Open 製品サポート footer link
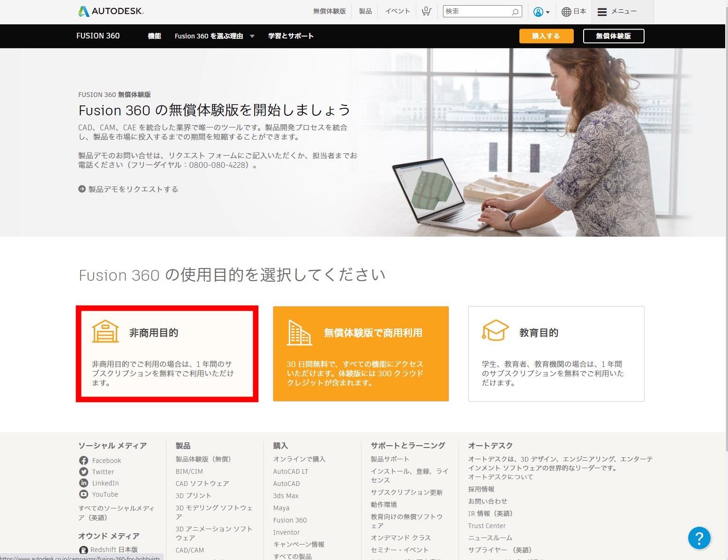 click(x=390, y=459)
